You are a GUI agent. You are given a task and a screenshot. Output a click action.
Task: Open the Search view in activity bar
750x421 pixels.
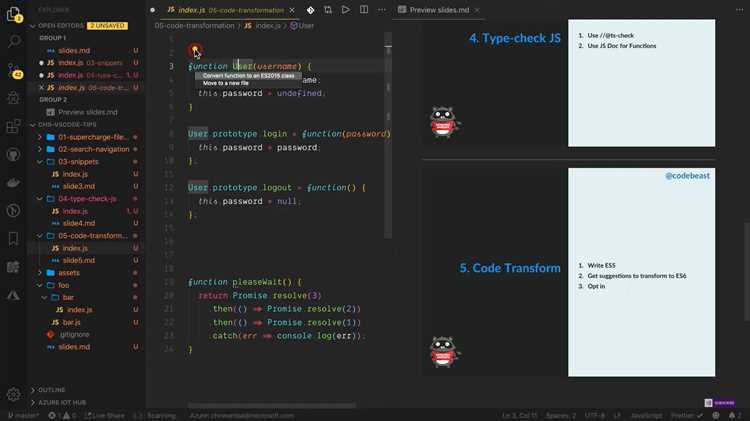coord(13,42)
